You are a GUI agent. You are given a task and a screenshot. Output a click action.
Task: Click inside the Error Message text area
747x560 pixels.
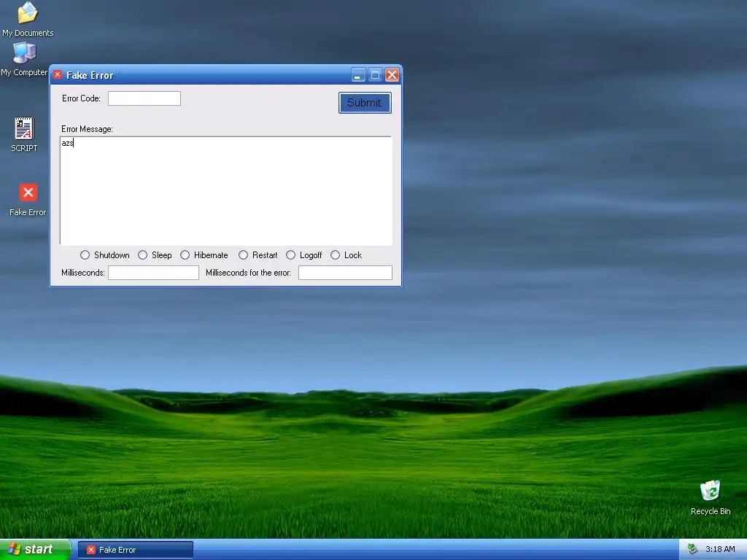pos(226,190)
